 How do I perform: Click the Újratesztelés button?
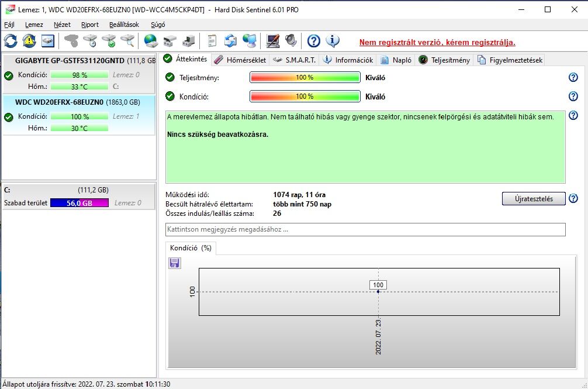pyautogui.click(x=534, y=199)
